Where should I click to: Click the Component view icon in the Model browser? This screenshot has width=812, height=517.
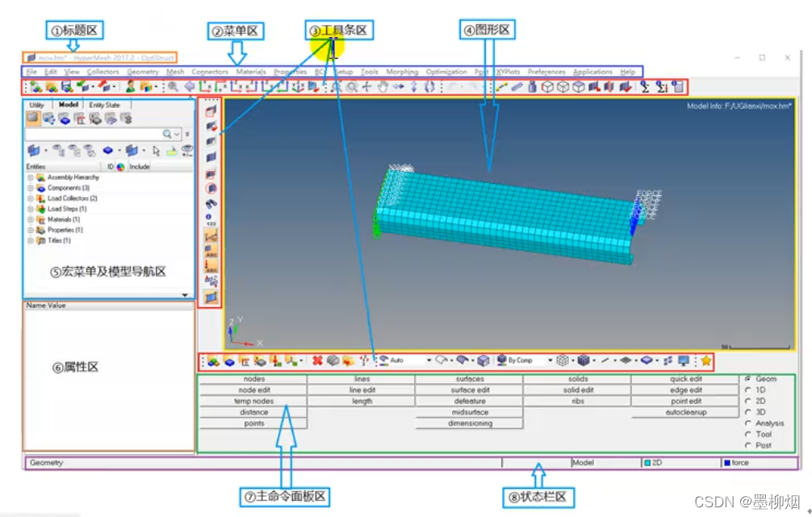pyautogui.click(x=65, y=119)
